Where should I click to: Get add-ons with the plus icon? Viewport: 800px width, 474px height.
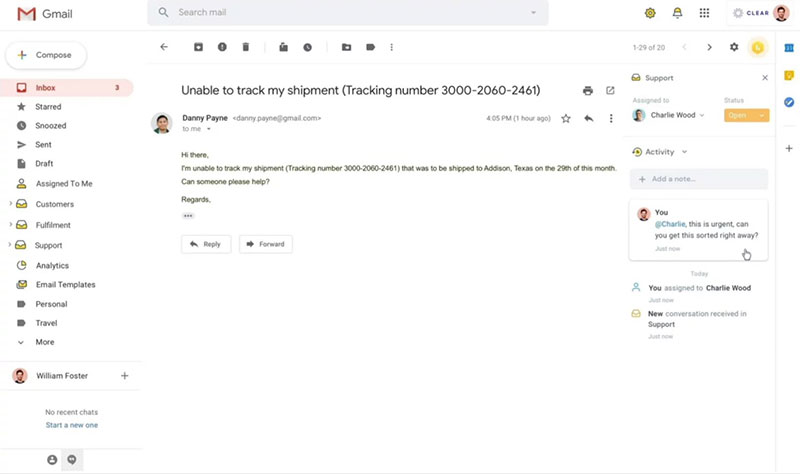(x=789, y=148)
